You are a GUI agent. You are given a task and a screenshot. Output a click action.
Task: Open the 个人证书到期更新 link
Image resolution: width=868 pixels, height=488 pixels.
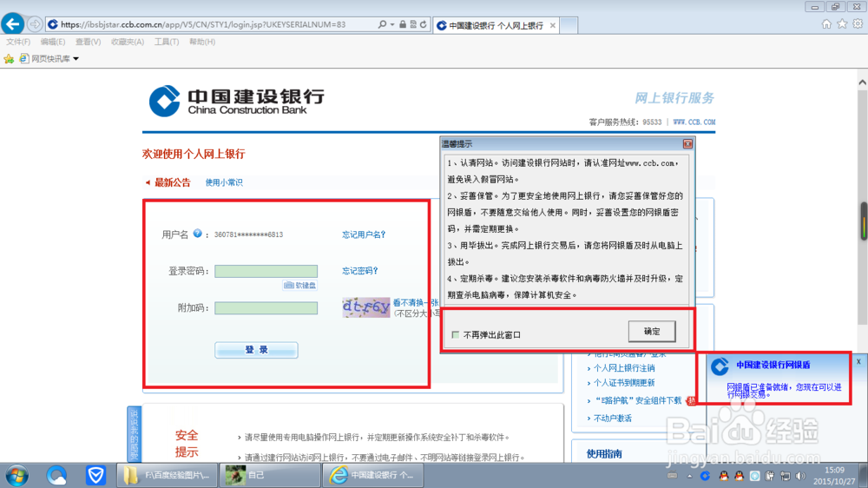pos(624,383)
